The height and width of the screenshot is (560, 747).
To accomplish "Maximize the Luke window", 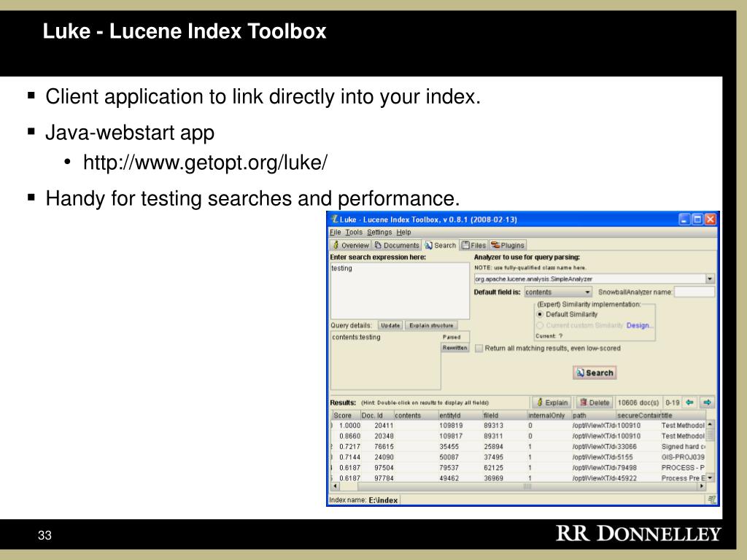I will (697, 219).
